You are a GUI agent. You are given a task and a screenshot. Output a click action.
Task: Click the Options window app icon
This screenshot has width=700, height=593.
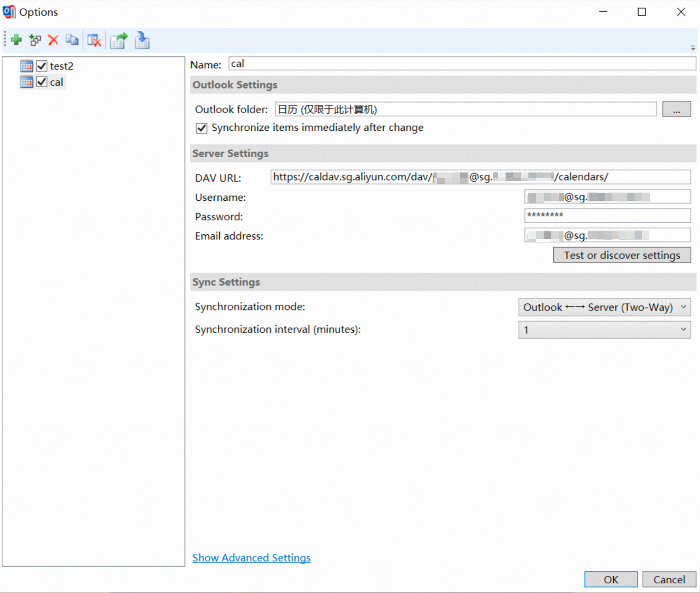9,12
